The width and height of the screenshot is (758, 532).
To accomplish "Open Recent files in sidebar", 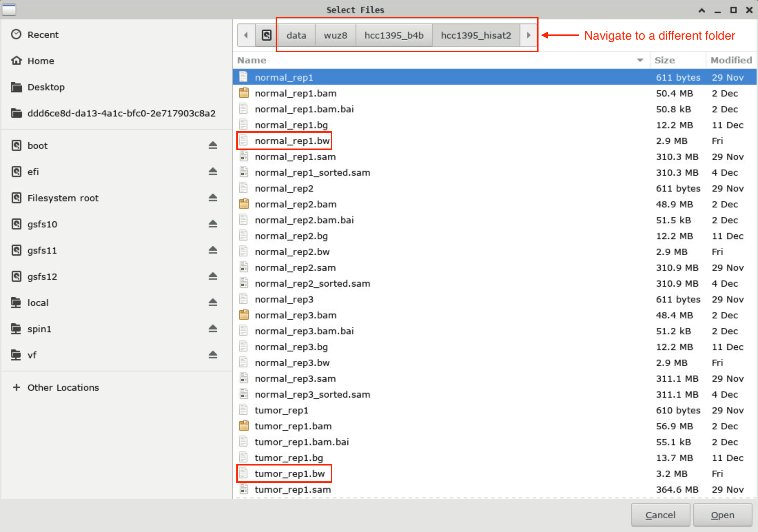I will [x=43, y=35].
